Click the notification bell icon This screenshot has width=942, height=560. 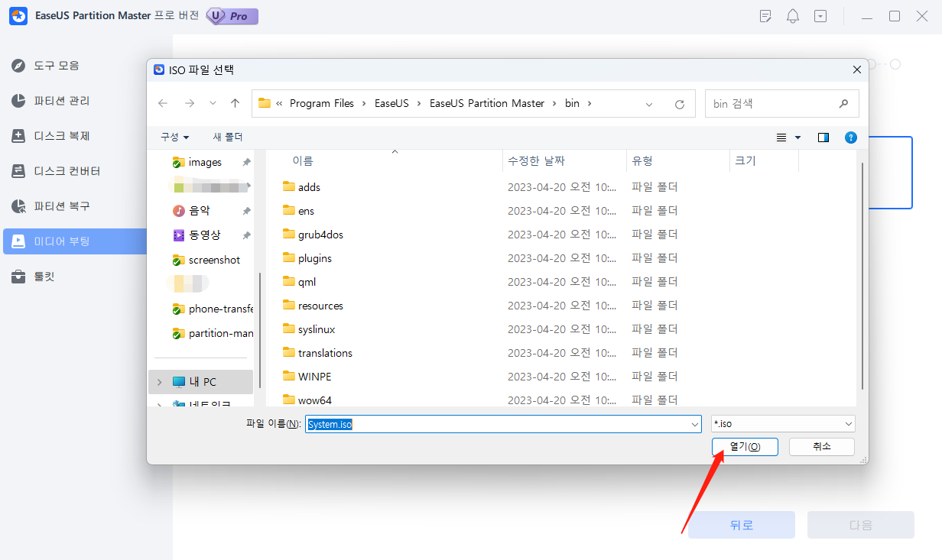tap(793, 16)
